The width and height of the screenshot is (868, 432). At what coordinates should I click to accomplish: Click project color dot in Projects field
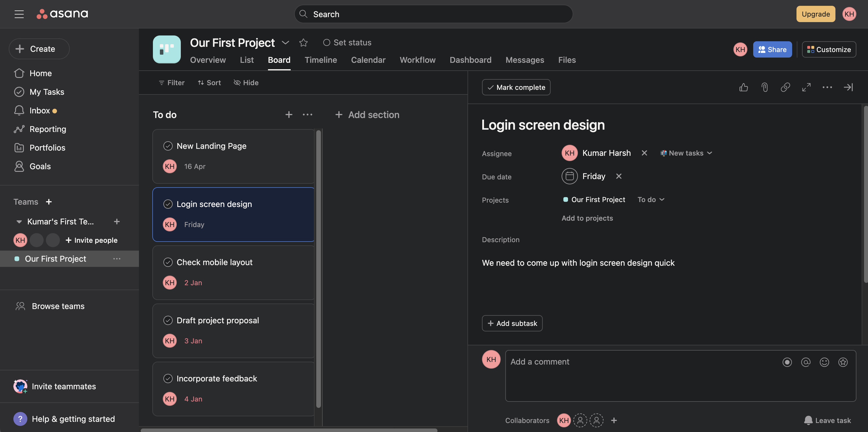click(x=565, y=199)
